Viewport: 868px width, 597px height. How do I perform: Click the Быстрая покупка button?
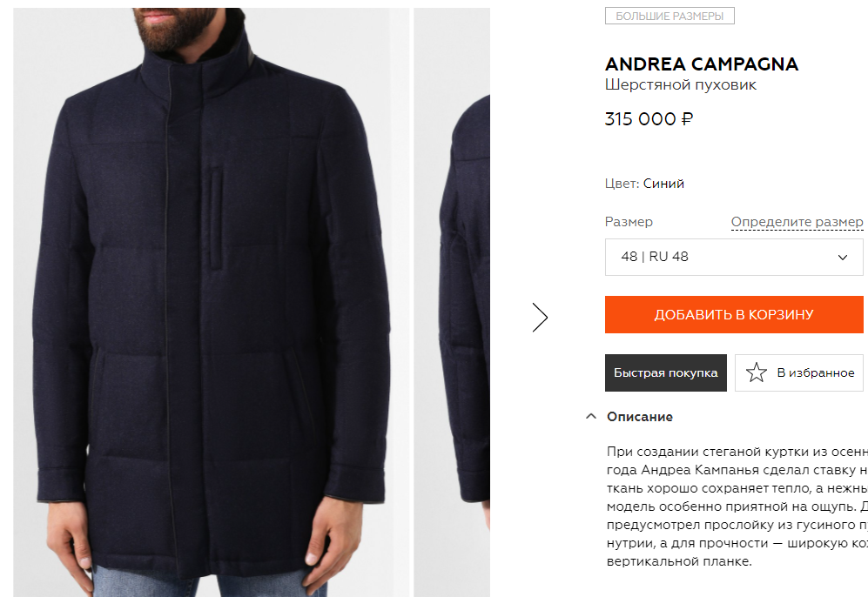(x=665, y=373)
